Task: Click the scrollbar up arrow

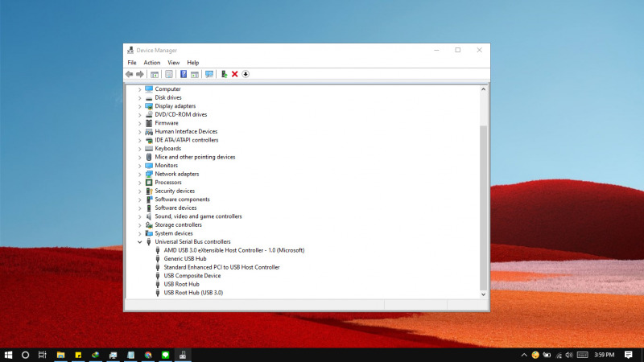Action: point(484,89)
